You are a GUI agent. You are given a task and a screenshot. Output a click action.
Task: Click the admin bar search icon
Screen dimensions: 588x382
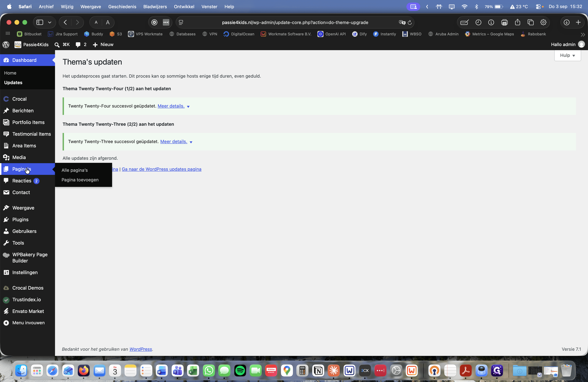coord(57,45)
